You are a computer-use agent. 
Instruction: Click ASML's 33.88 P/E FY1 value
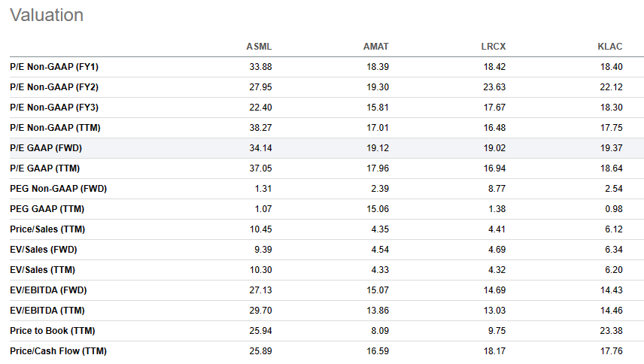(x=260, y=67)
